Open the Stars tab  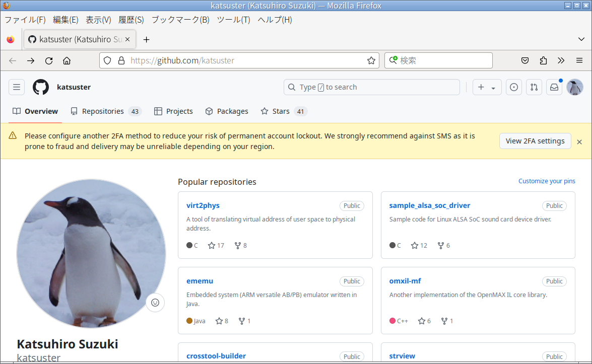(x=284, y=111)
